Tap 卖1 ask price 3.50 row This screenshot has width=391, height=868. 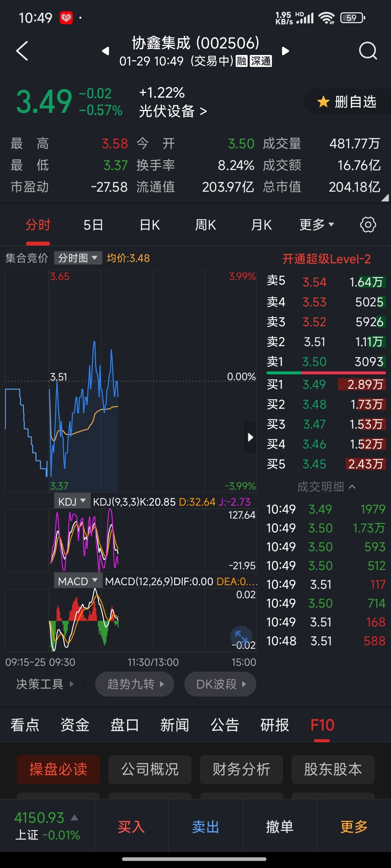click(326, 362)
